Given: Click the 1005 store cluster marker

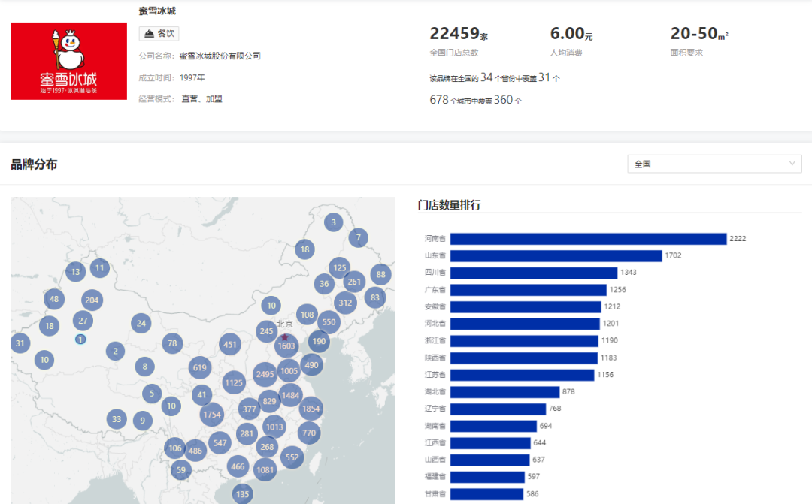Looking at the screenshot, I should pyautogui.click(x=289, y=370).
